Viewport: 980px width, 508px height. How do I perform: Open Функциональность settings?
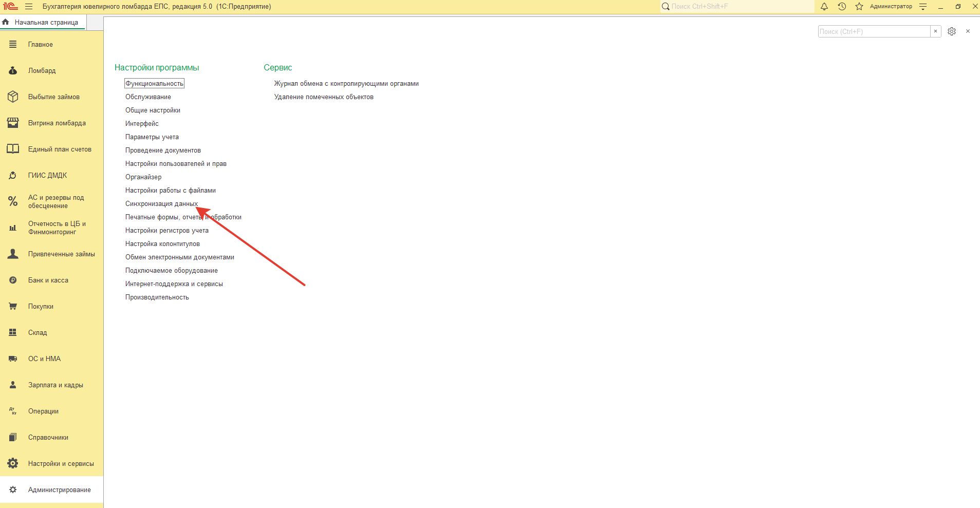(x=154, y=84)
